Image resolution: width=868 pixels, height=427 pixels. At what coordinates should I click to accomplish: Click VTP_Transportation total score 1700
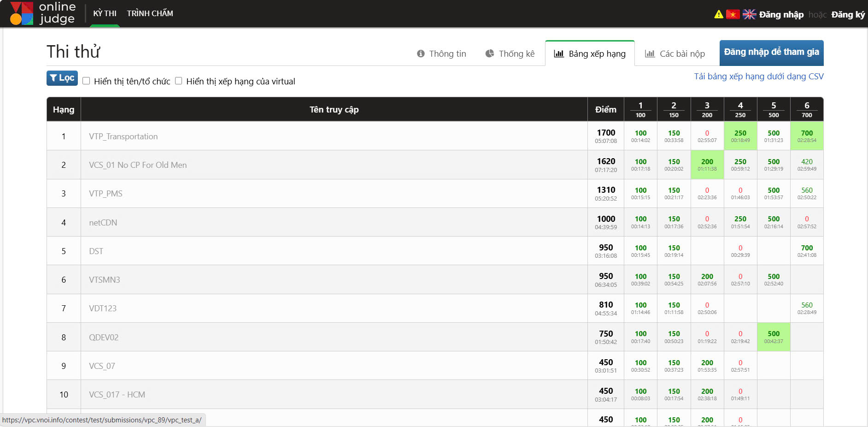point(606,133)
